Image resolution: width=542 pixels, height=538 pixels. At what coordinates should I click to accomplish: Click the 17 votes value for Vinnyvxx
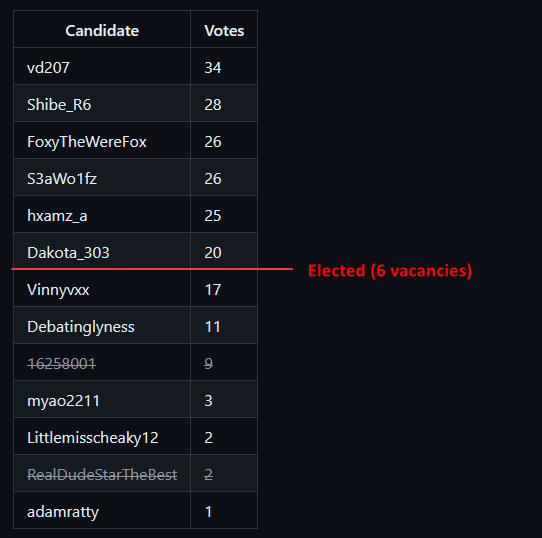click(213, 290)
